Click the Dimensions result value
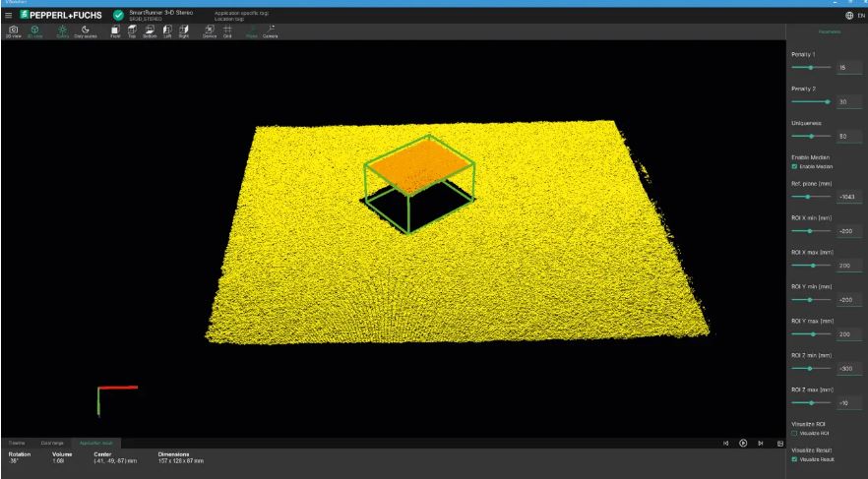The width and height of the screenshot is (868, 479). [x=180, y=460]
